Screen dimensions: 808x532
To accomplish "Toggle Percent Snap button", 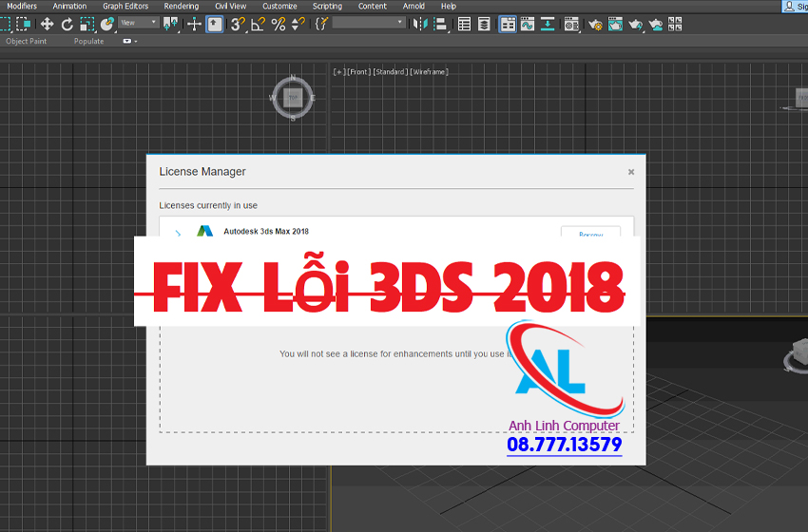I will coord(278,24).
